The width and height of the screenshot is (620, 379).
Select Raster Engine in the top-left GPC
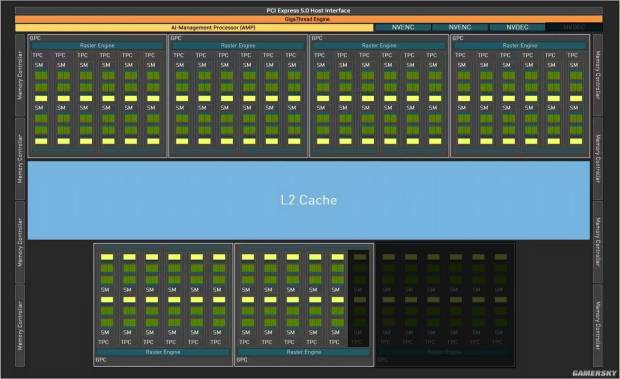tap(97, 45)
